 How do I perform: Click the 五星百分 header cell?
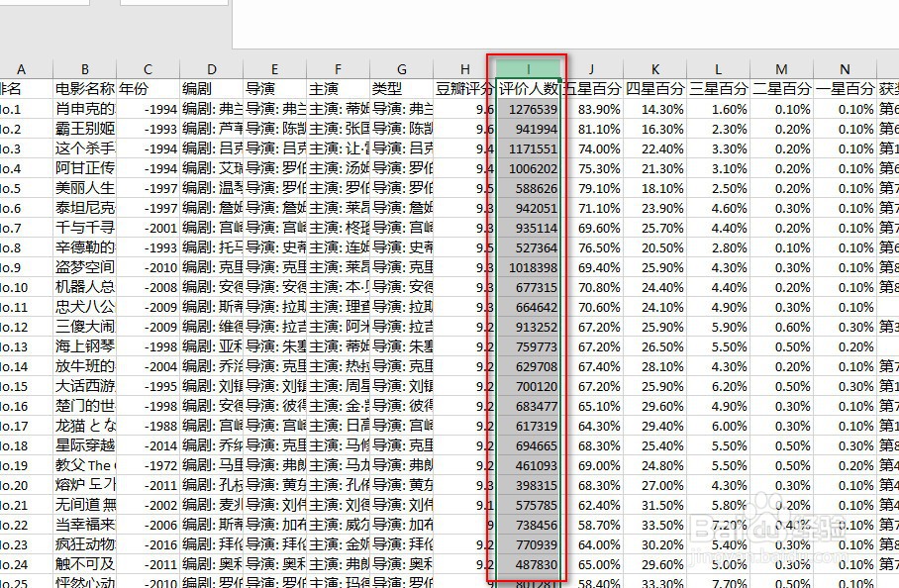(x=592, y=89)
